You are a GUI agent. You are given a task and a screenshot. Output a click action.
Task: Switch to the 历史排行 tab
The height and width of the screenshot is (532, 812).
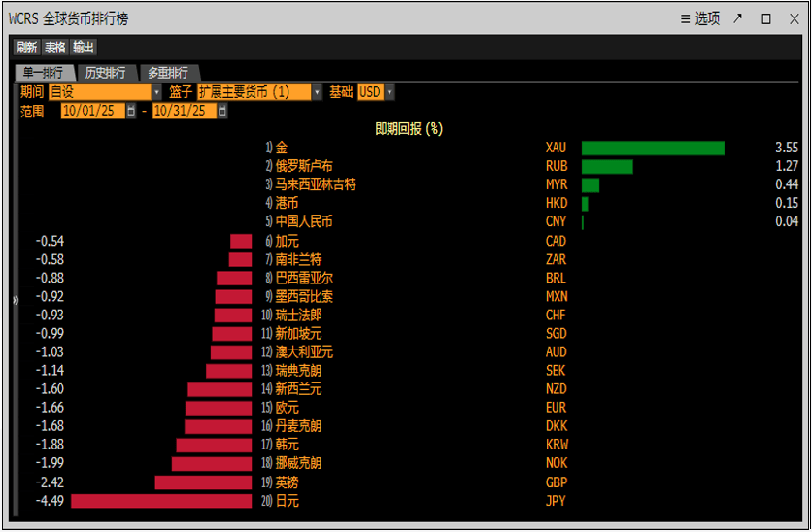click(x=106, y=73)
